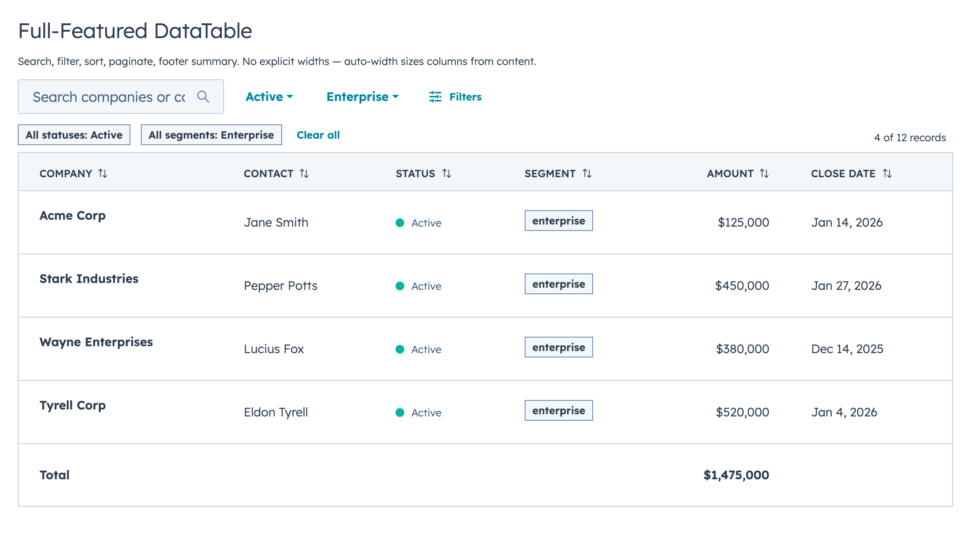Click the Clear all link

[x=318, y=135]
